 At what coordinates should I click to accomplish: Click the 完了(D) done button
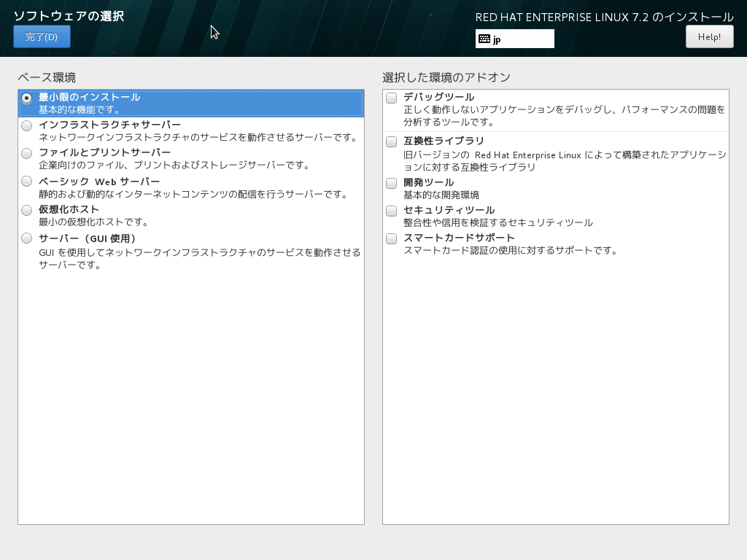click(42, 36)
